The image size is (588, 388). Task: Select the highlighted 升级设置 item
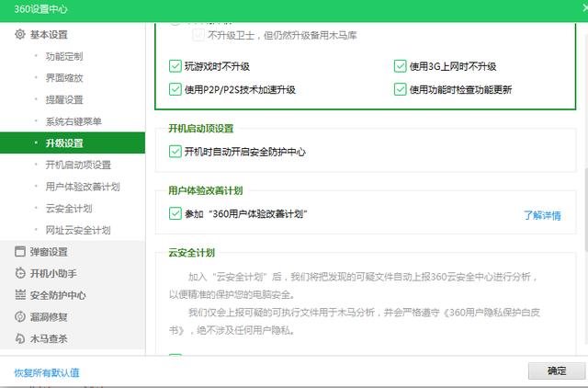(x=73, y=143)
